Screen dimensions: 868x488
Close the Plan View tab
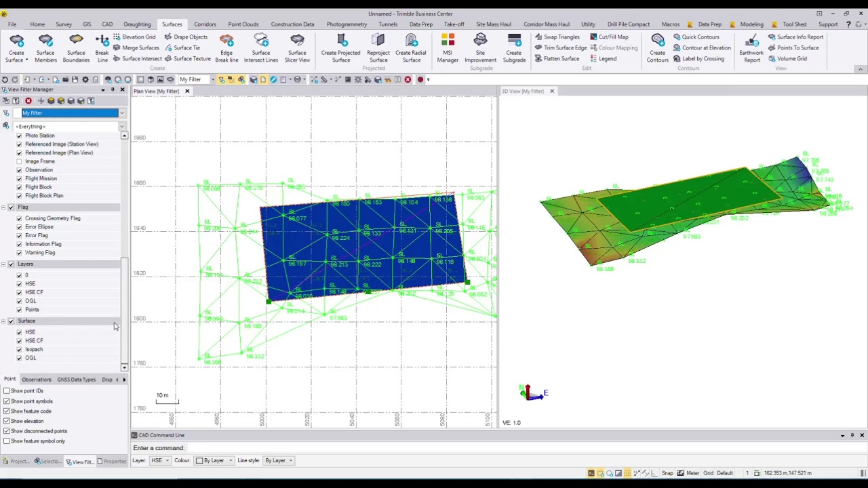pyautogui.click(x=187, y=91)
